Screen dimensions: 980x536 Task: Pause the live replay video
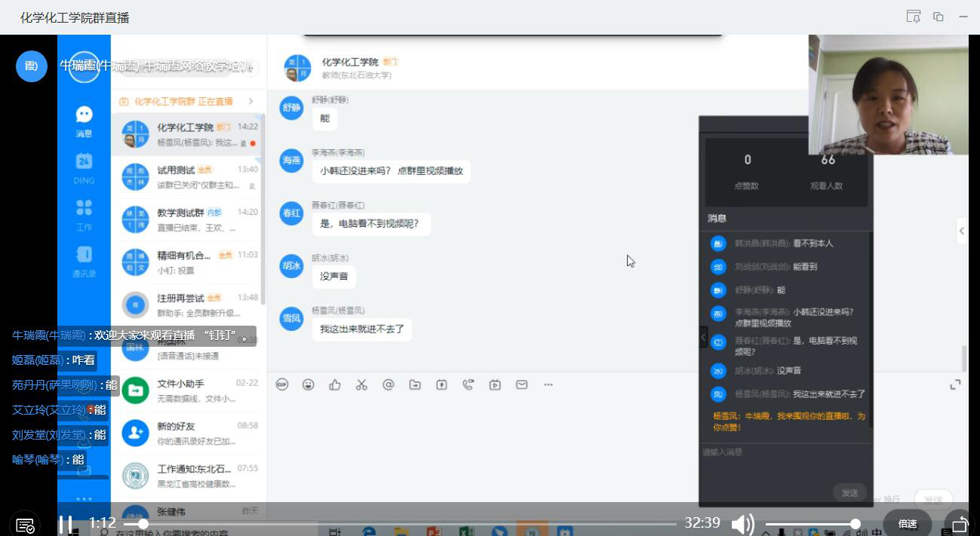coord(66,523)
